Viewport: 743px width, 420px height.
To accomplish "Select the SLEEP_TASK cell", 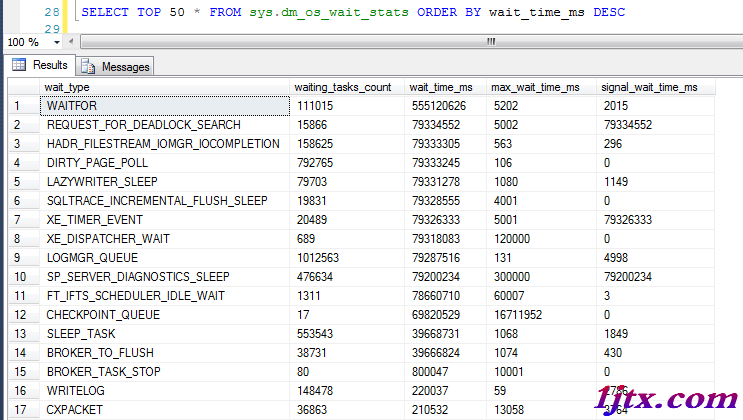I will [x=164, y=334].
